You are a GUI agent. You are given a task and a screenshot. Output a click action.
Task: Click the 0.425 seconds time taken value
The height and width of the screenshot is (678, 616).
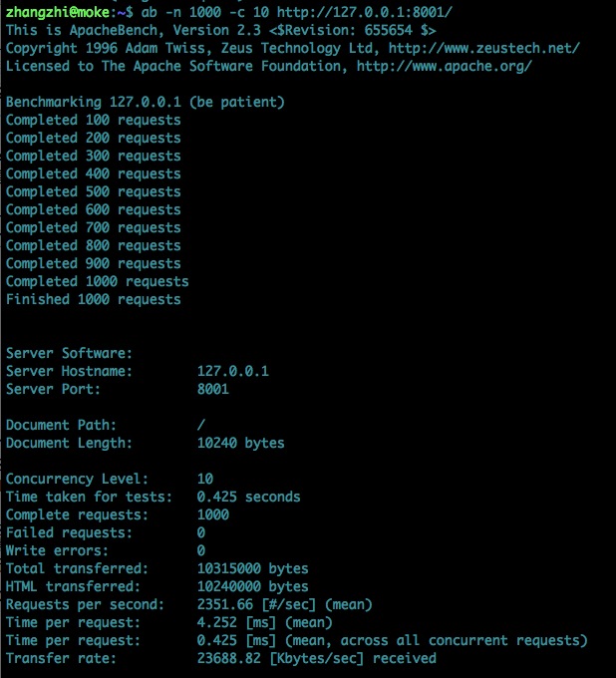[248, 497]
